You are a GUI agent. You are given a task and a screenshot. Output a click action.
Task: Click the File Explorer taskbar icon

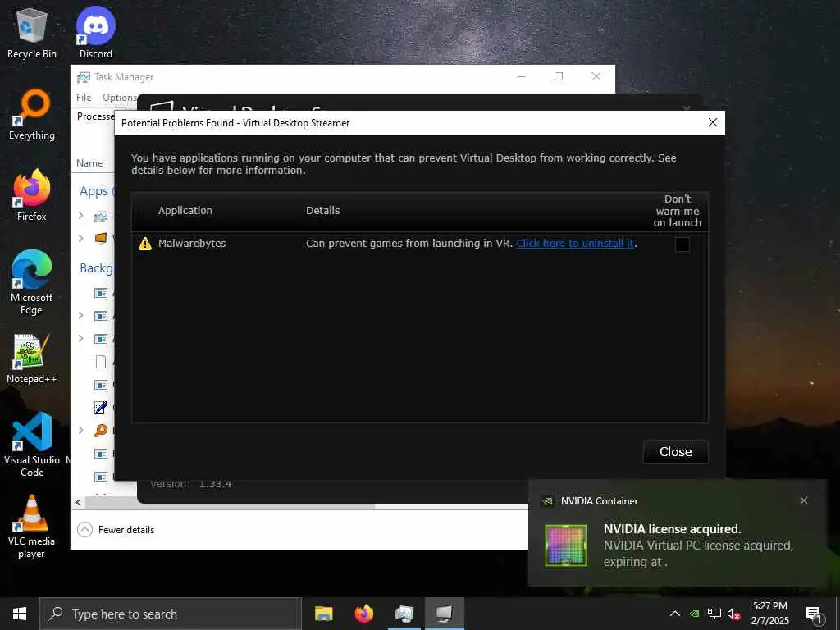coord(323,614)
